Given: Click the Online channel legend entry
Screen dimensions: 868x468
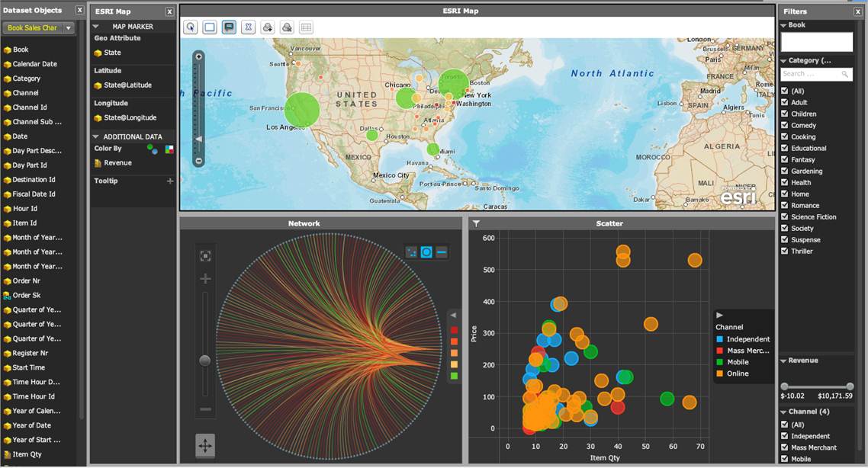Looking at the screenshot, I should point(733,373).
